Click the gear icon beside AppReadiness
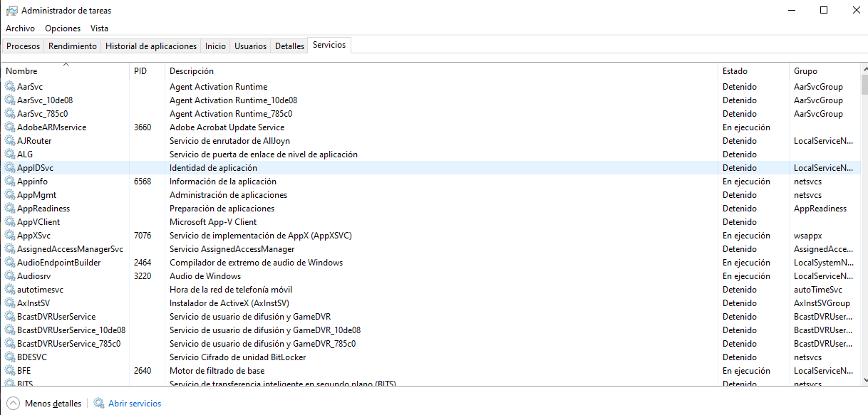 click(x=10, y=209)
